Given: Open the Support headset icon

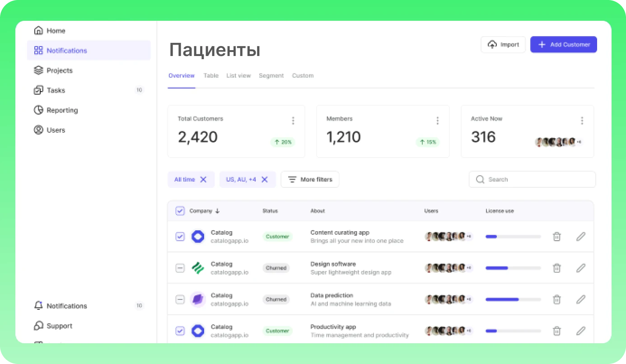Looking at the screenshot, I should [x=39, y=326].
